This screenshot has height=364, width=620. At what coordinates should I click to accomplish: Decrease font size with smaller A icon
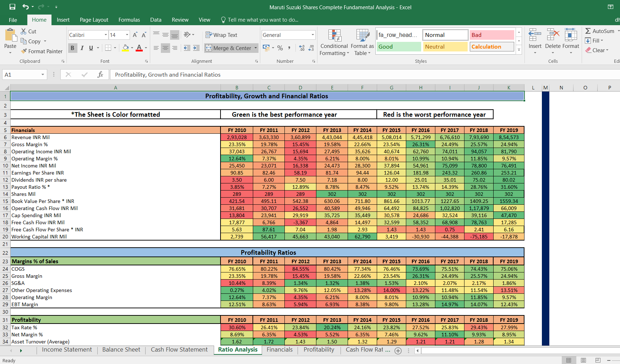click(144, 35)
